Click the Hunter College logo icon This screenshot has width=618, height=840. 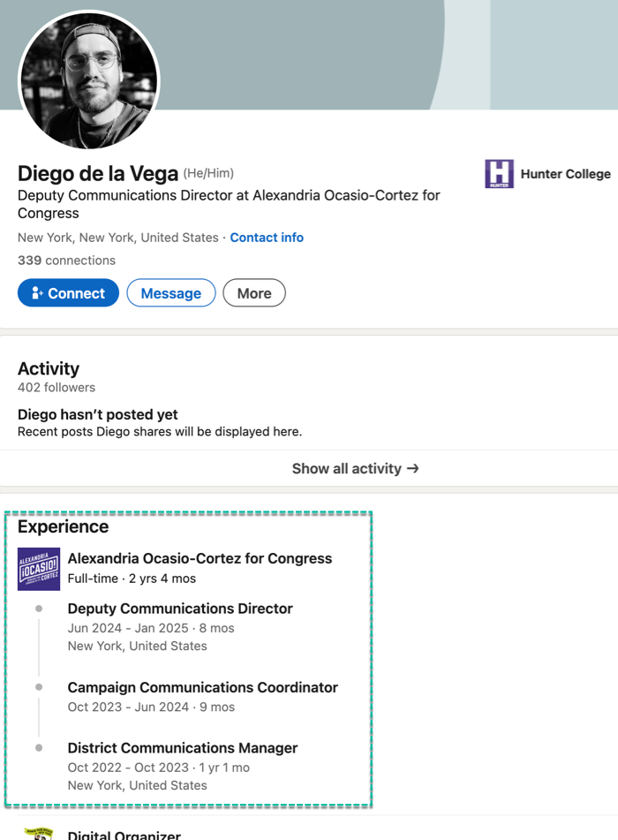pos(499,174)
